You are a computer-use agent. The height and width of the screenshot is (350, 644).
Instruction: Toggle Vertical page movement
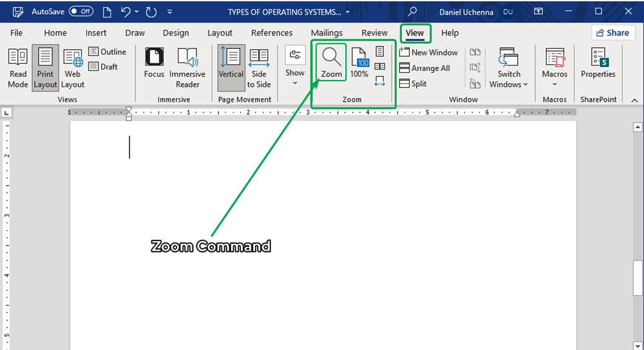coord(231,68)
